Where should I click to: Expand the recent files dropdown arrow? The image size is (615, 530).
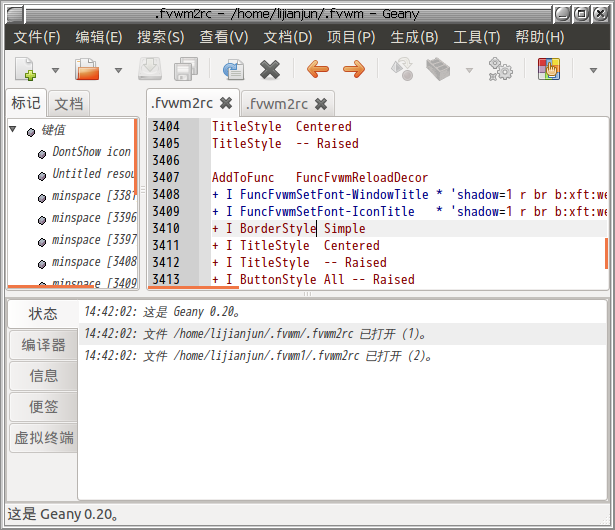click(118, 70)
